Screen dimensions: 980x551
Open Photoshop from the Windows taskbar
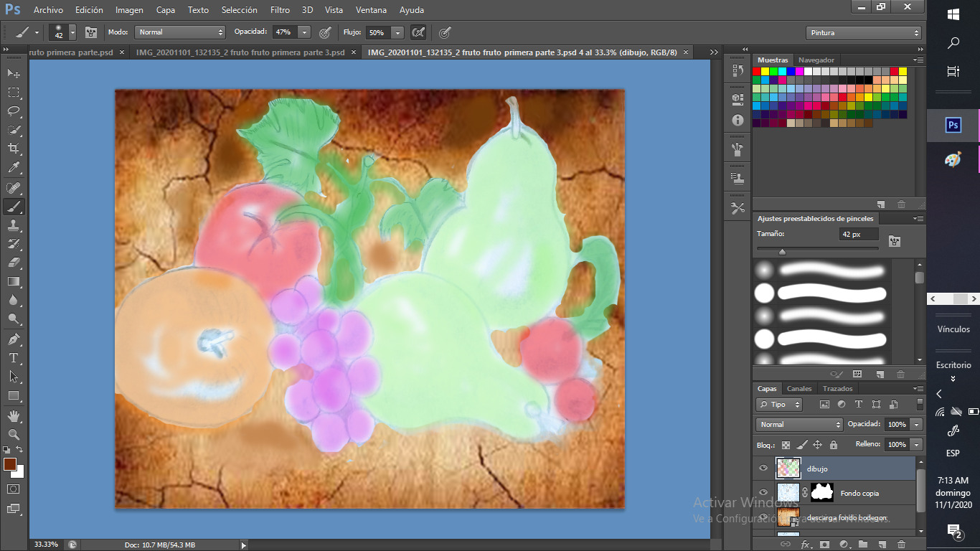(x=953, y=125)
